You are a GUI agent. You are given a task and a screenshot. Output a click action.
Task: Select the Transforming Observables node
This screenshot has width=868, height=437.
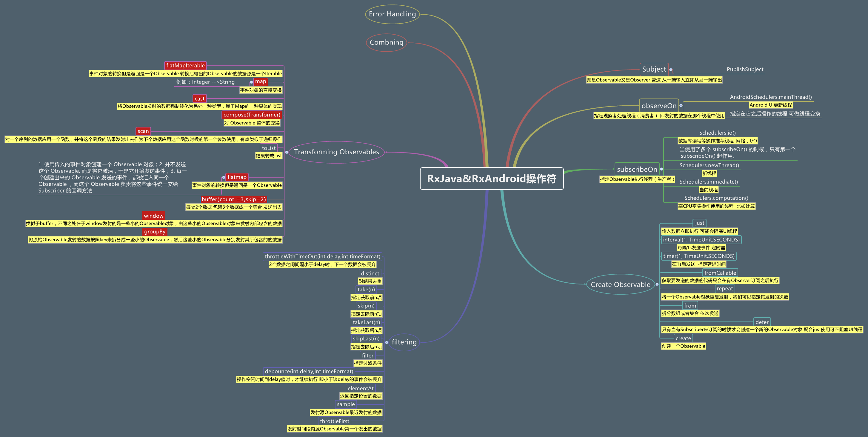(336, 152)
